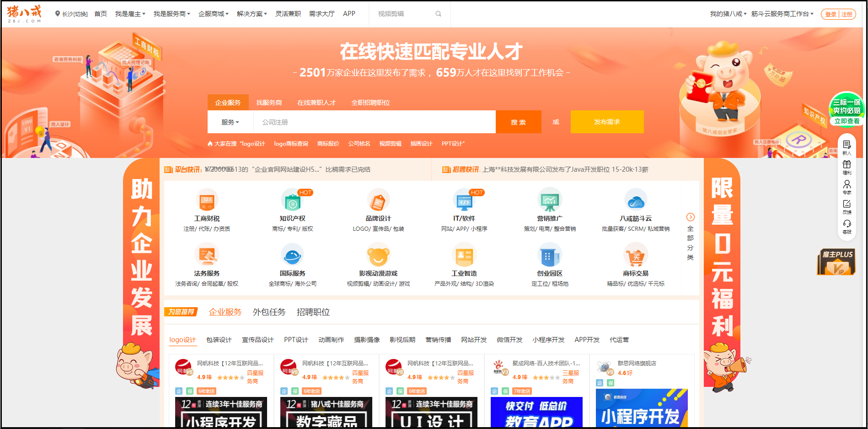
Task: Open the 工业智造 category icon
Action: coord(464,255)
